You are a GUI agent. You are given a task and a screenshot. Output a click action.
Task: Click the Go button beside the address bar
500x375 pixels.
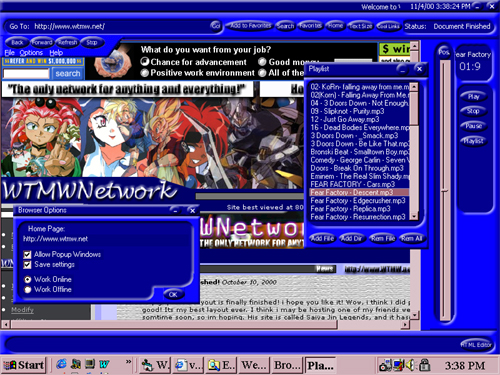point(216,26)
